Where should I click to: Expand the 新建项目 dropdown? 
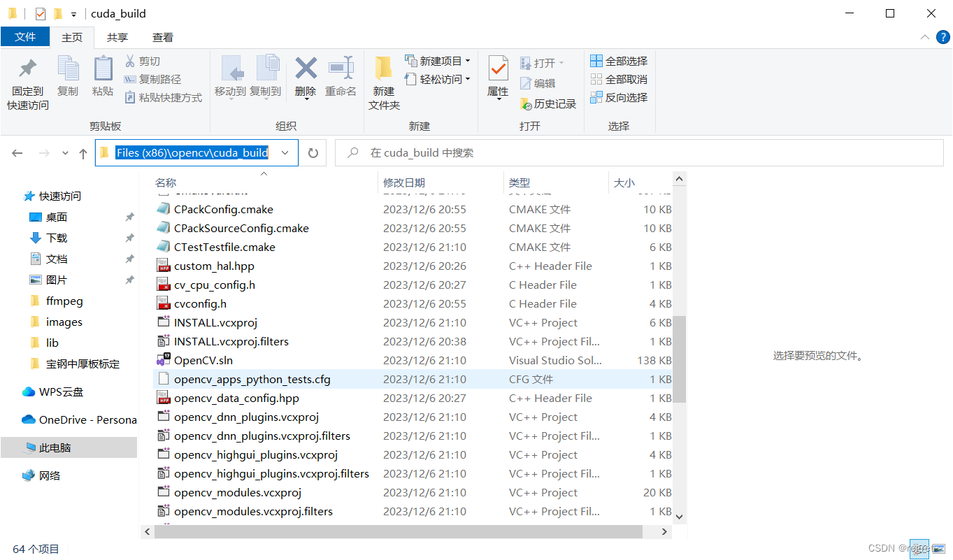(x=467, y=60)
